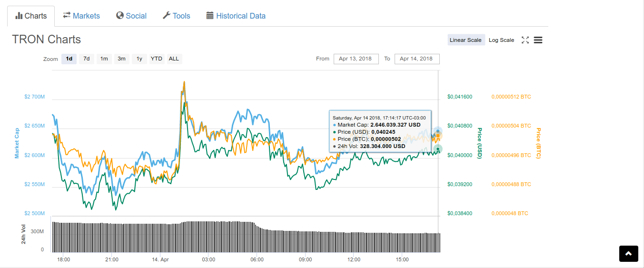Click the $2 650M axis label

tap(34, 126)
